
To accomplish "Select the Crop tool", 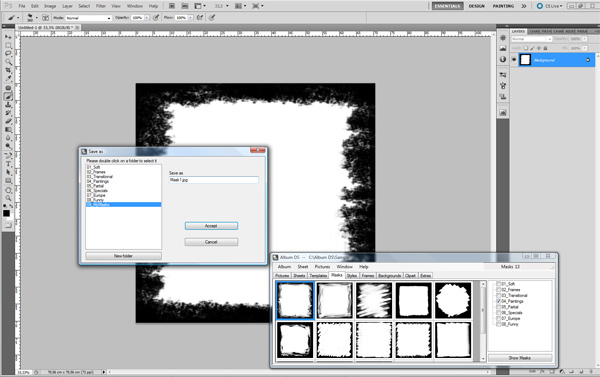I will click(x=8, y=70).
